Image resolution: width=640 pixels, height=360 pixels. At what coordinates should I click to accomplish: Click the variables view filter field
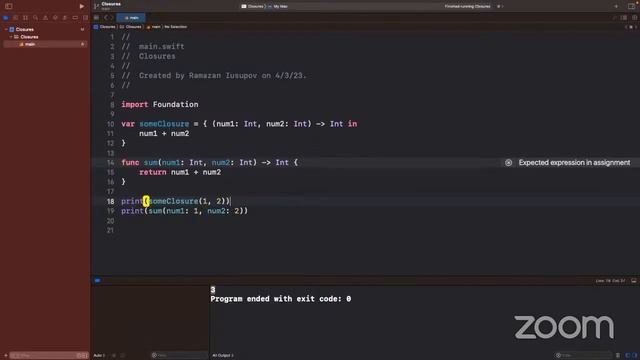tap(179, 356)
